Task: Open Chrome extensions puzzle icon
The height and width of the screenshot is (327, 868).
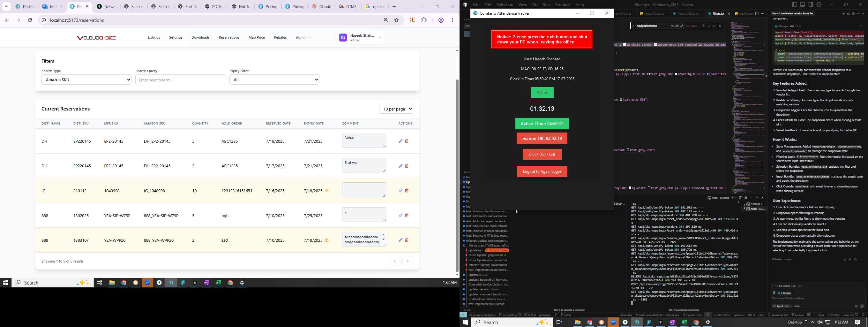Action: [x=424, y=20]
